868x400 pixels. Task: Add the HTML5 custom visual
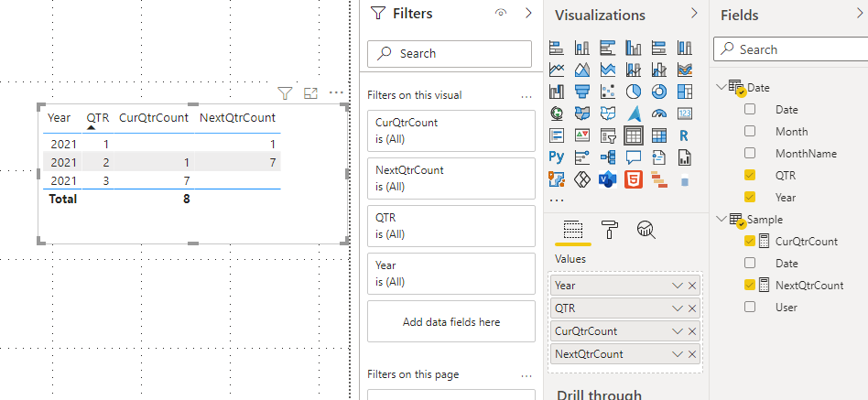[634, 179]
